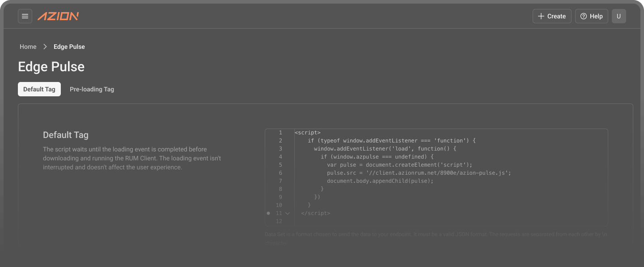Click the closing </script> tag line
Screen dimensions: 644x267
316,213
